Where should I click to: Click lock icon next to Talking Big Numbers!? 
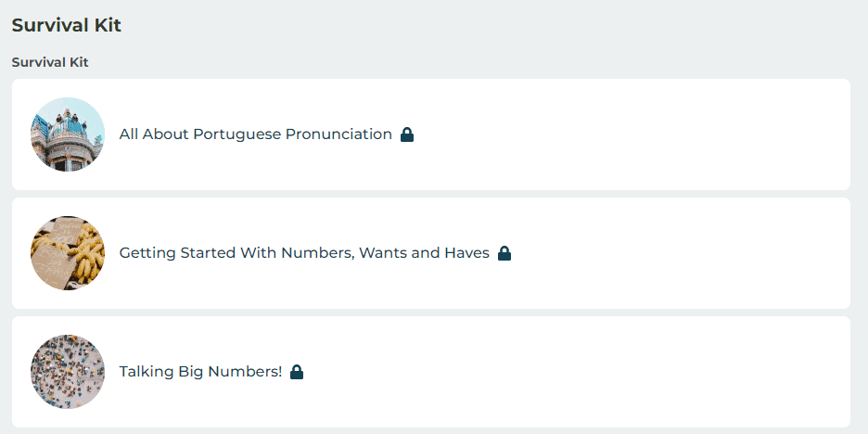[x=297, y=372]
